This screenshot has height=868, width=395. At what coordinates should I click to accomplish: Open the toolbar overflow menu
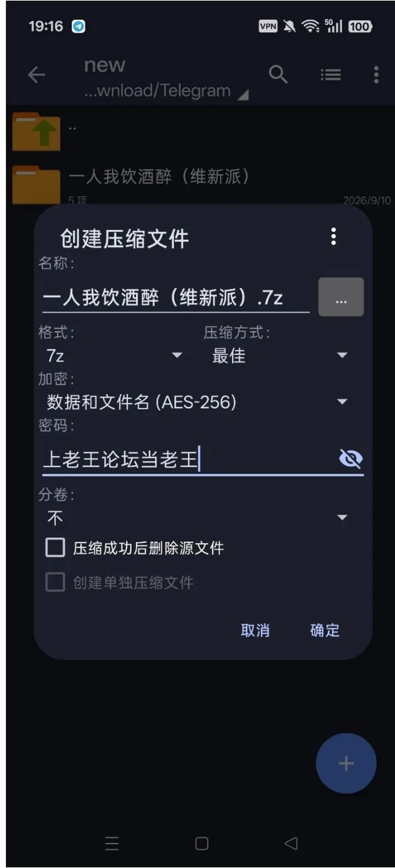pos(376,75)
